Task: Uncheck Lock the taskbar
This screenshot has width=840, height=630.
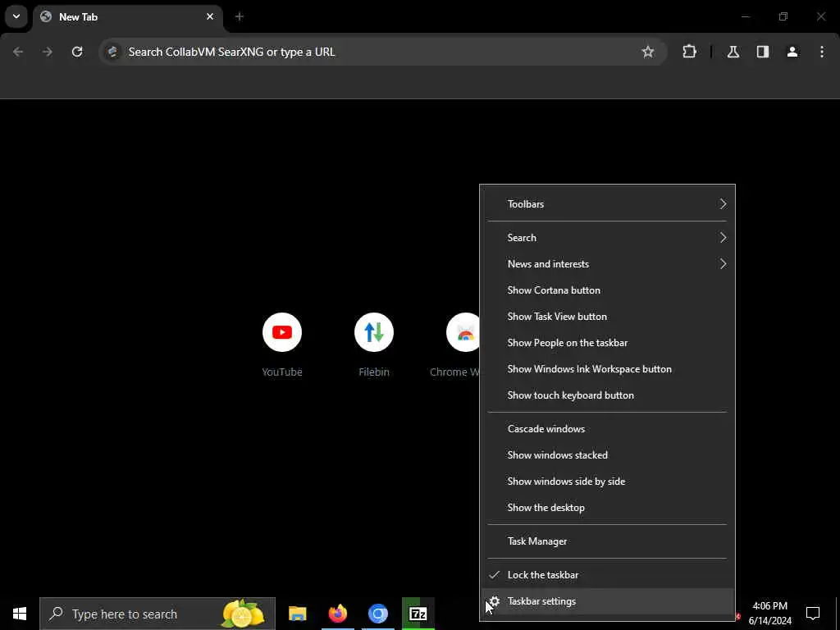Action: point(608,575)
